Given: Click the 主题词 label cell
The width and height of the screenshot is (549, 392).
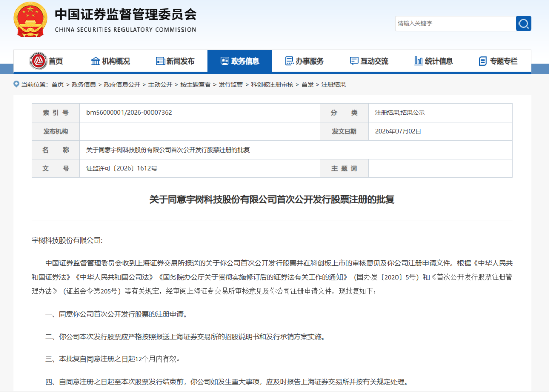Looking at the screenshot, I should click(x=344, y=168).
